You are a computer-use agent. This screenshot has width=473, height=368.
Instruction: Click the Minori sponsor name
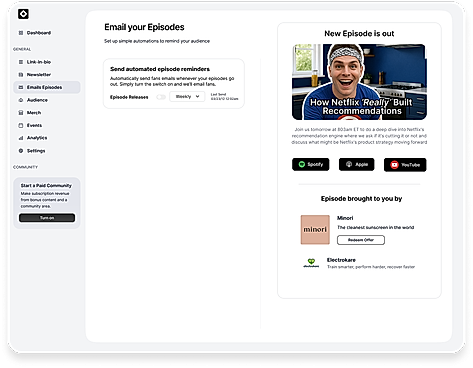345,218
